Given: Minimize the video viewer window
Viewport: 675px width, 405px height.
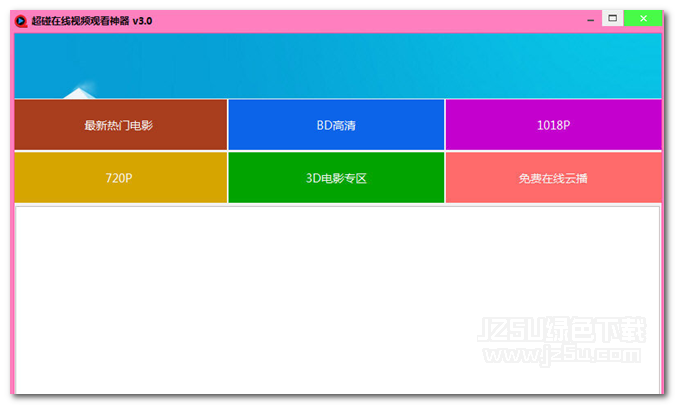Looking at the screenshot, I should click(x=591, y=20).
